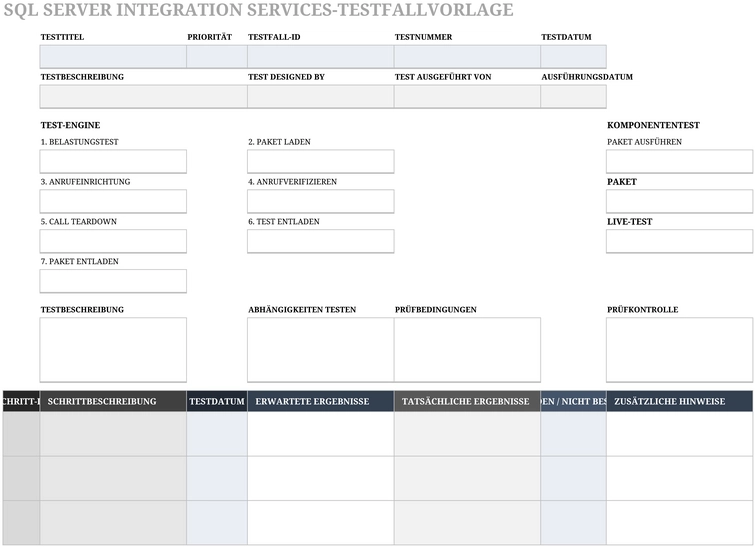Select the 1. BELASTUNGSTEST input box

tap(113, 161)
